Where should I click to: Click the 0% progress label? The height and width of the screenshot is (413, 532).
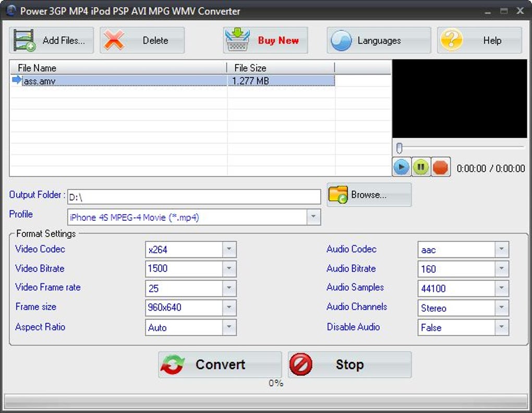(x=276, y=383)
